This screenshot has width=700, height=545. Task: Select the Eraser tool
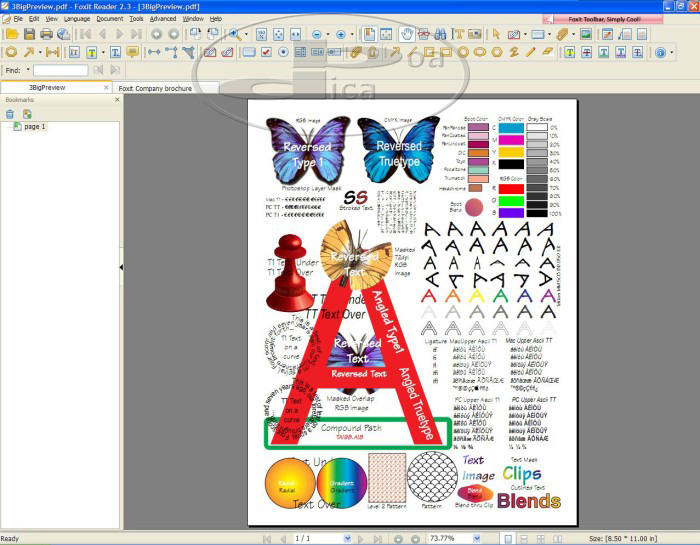tap(547, 52)
